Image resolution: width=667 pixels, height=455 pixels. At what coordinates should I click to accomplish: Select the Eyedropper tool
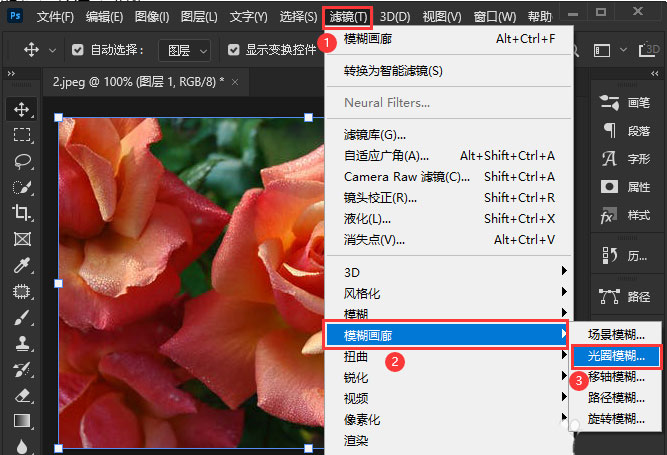coord(22,265)
